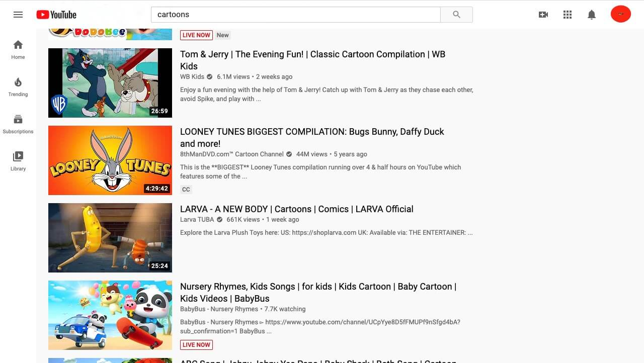Visit 8thManDVD.com Cartoon Channel
Image resolution: width=644 pixels, height=363 pixels.
(232, 154)
